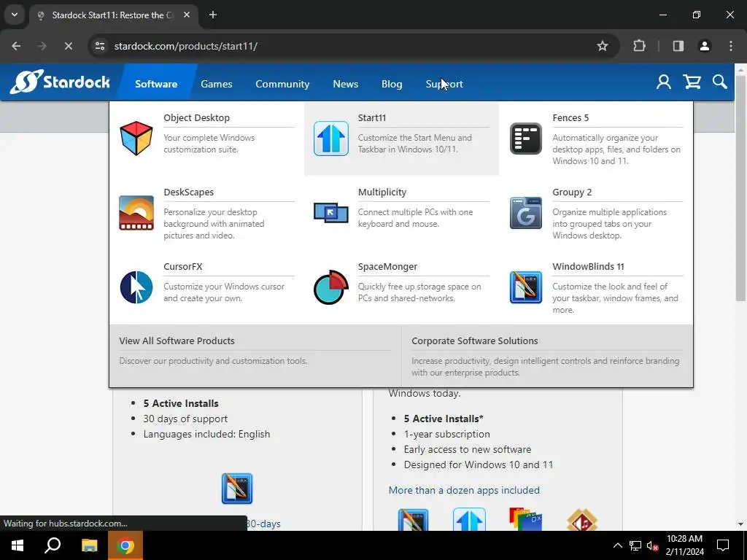
Task: Click the Groupy 2 icon
Action: 525,213
